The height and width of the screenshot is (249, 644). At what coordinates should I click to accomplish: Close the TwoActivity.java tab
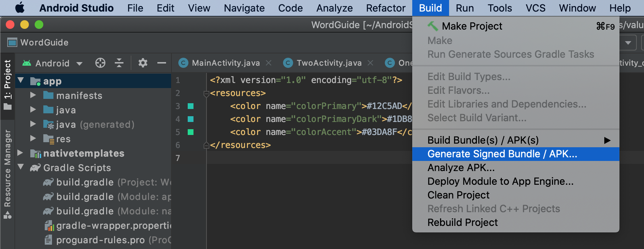click(x=370, y=63)
